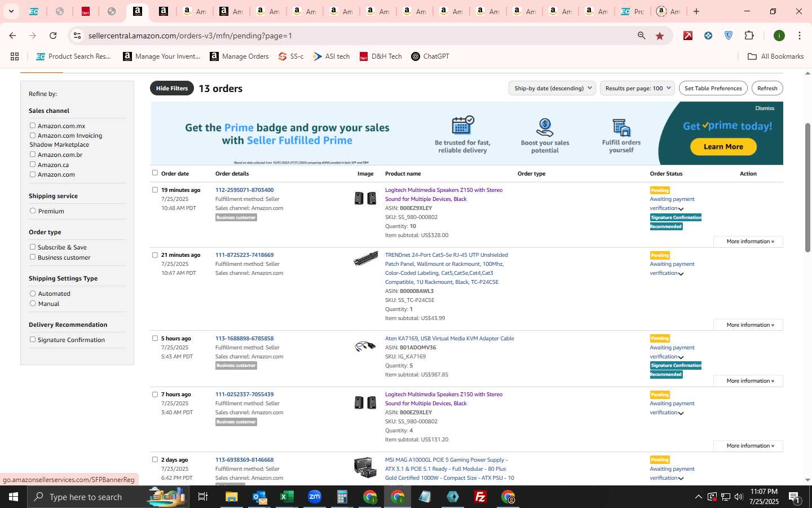
Task: Open Zoom from the taskbar
Action: (315, 497)
